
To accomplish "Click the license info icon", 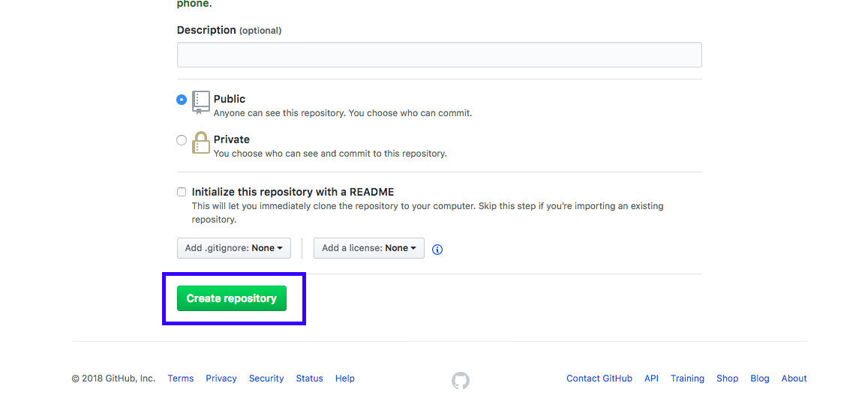I will (x=437, y=250).
